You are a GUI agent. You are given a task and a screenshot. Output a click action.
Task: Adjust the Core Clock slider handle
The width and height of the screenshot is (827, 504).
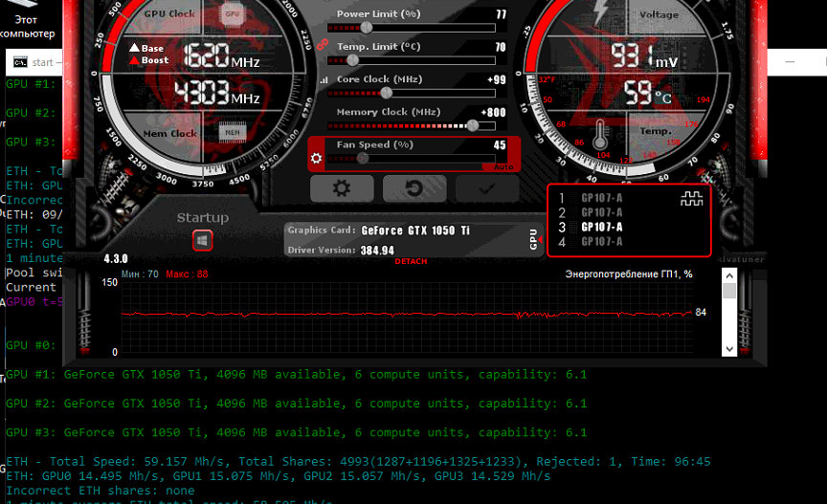click(x=386, y=94)
